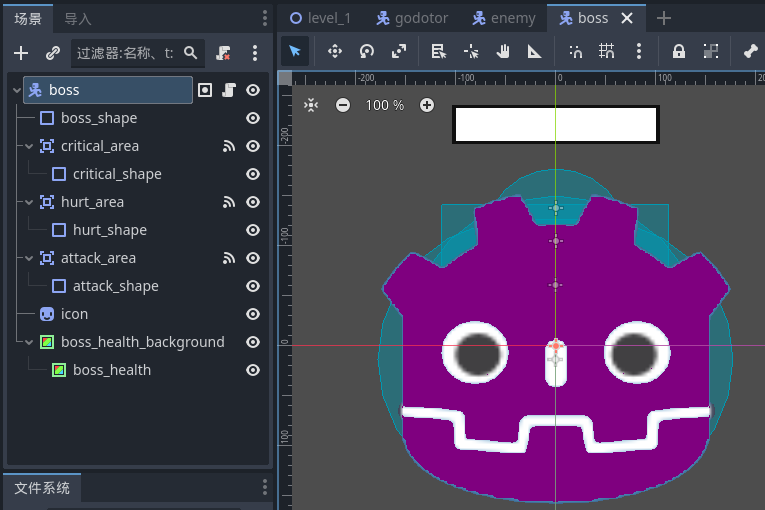The height and width of the screenshot is (510, 765).
Task: Activate the Pan mode hand tool
Action: tap(503, 51)
